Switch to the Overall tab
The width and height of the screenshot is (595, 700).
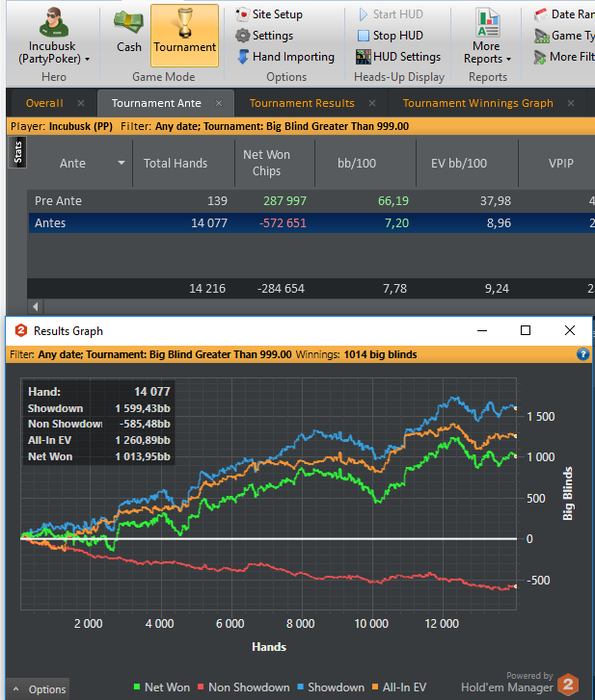(44, 103)
